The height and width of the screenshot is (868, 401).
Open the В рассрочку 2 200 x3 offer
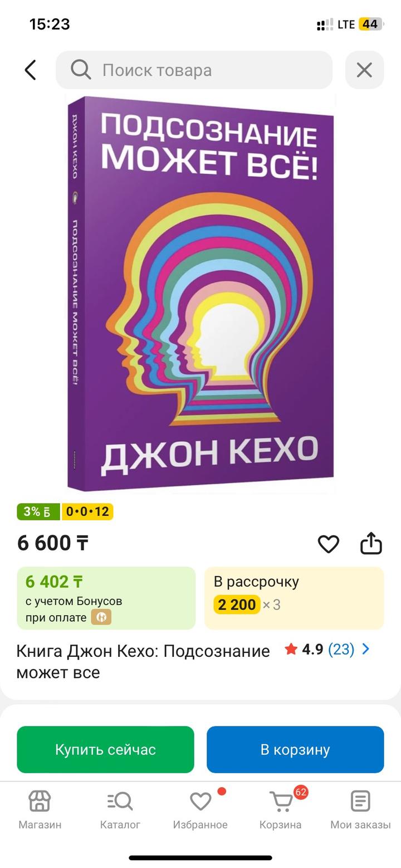[x=294, y=598]
